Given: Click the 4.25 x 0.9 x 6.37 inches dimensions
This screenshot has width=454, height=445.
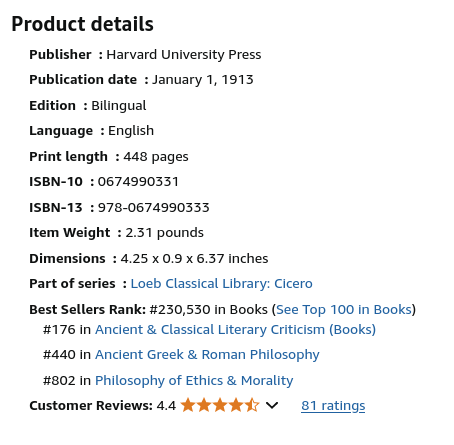Looking at the screenshot, I should [194, 259].
